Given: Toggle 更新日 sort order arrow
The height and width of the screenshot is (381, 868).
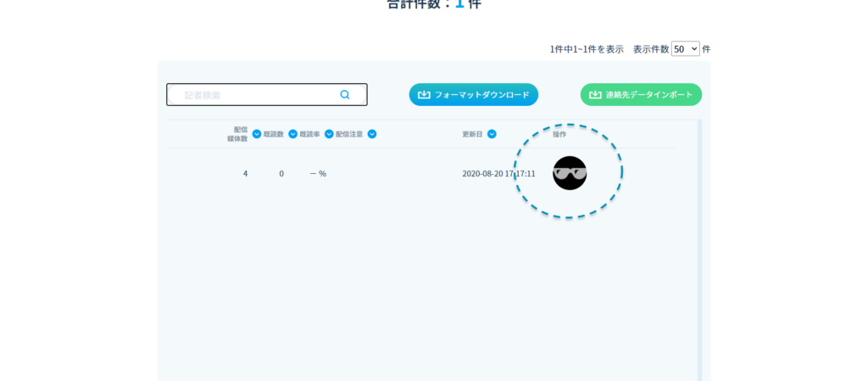Looking at the screenshot, I should (x=492, y=134).
